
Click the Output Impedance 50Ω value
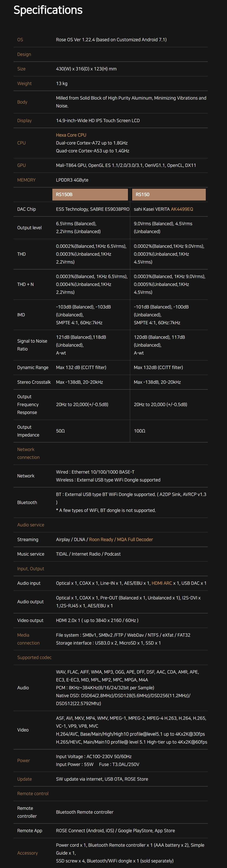[x=60, y=431]
